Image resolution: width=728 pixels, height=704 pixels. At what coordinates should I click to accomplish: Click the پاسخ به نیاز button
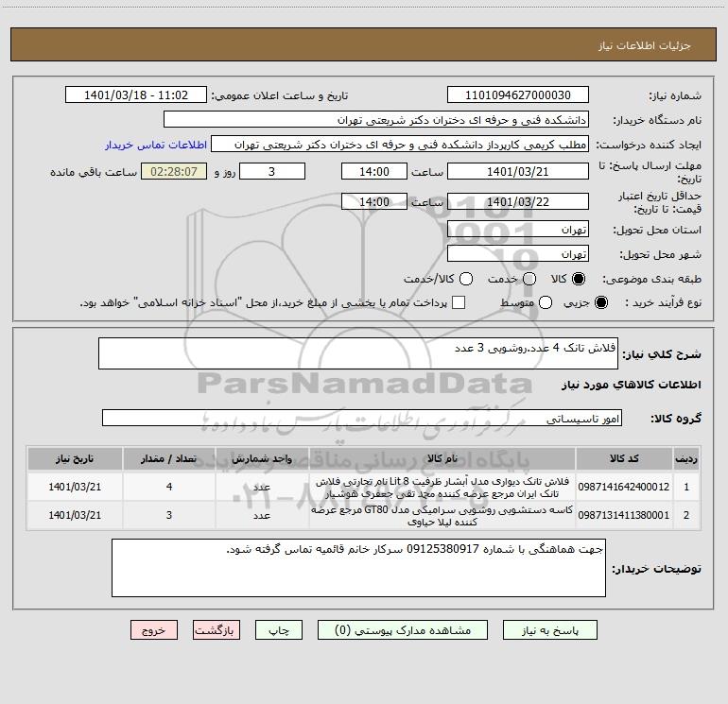[x=549, y=629]
